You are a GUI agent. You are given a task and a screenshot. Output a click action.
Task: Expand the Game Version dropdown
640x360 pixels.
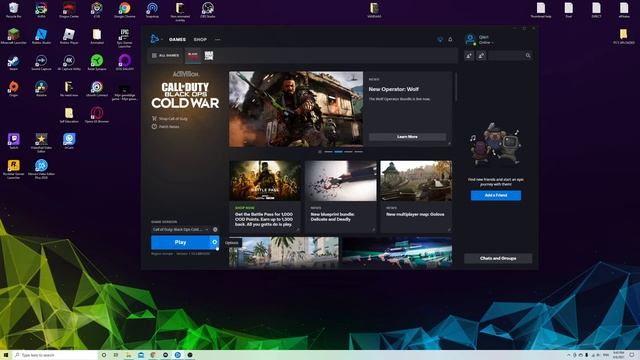pos(180,229)
